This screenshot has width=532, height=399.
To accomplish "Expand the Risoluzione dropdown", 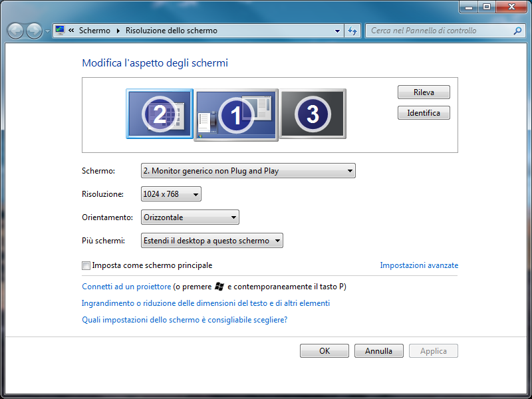I will pos(171,194).
